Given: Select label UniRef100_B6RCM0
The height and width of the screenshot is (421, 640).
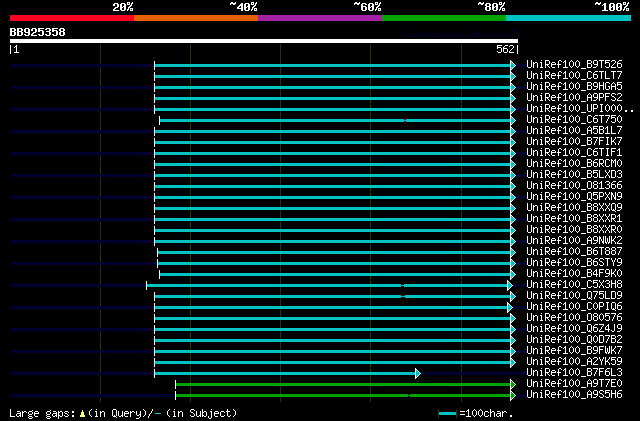Looking at the screenshot, I should pos(574,164).
